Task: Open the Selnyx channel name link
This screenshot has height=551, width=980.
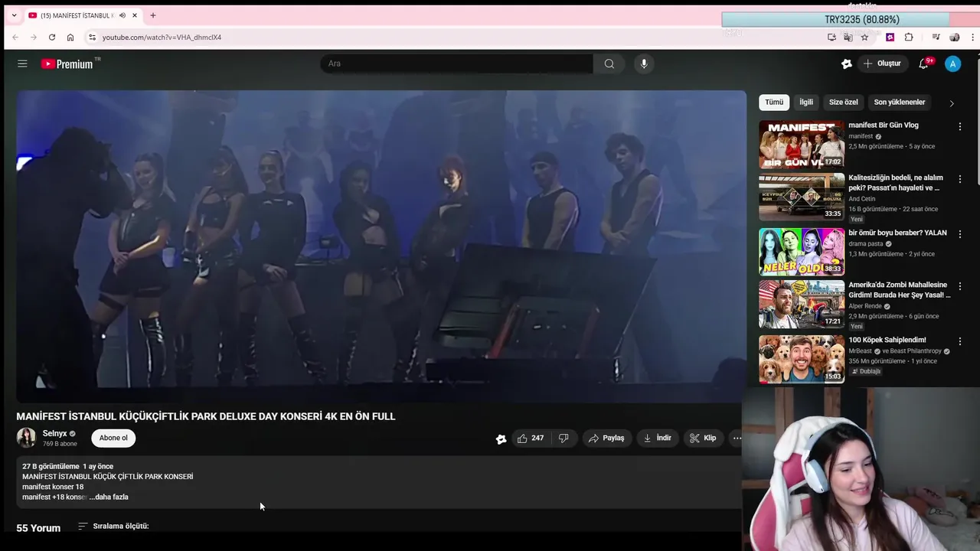Action: [x=55, y=433]
